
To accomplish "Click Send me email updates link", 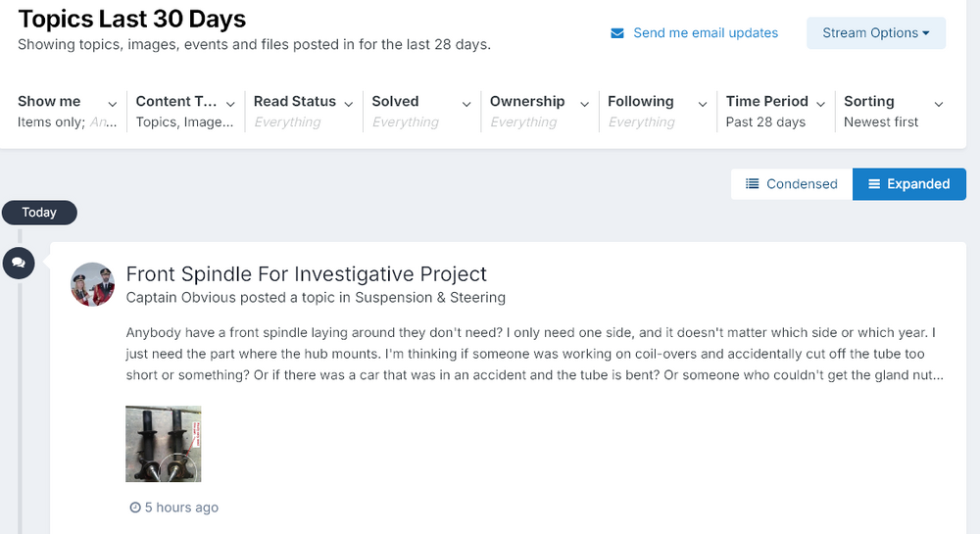I will [x=706, y=33].
